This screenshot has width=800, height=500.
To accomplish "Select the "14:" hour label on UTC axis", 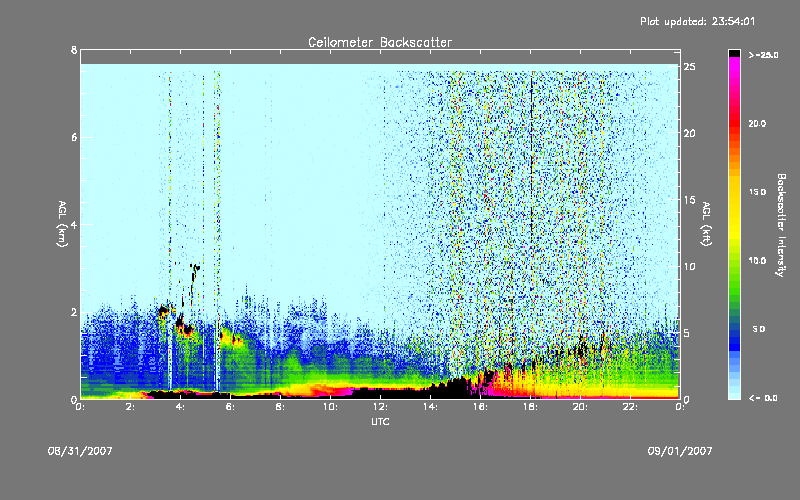I will click(430, 407).
